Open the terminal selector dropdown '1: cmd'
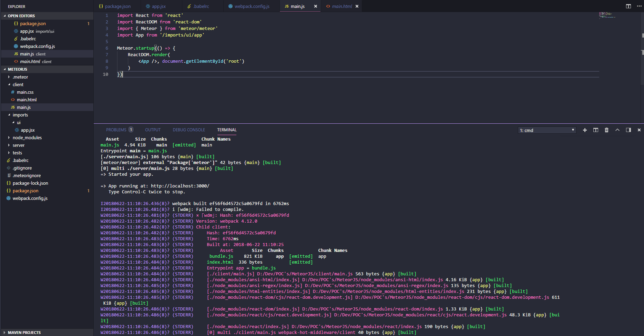 coord(547,130)
